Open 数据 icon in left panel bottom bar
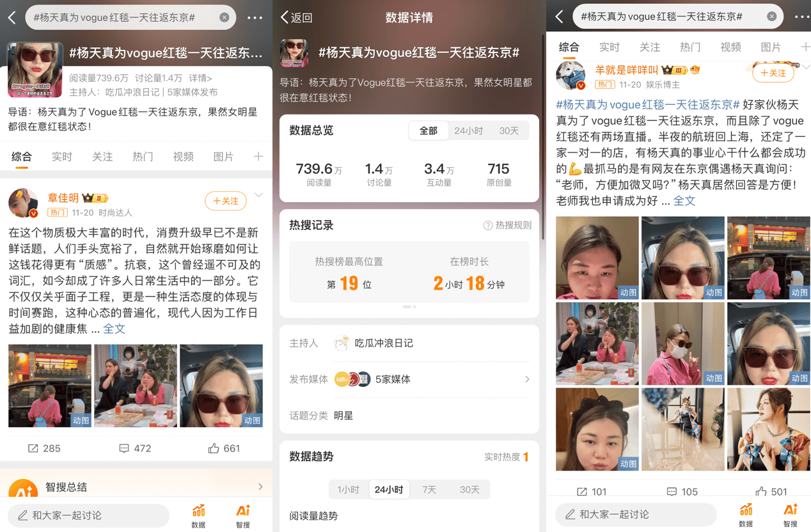The height and width of the screenshot is (532, 811). coord(199,515)
